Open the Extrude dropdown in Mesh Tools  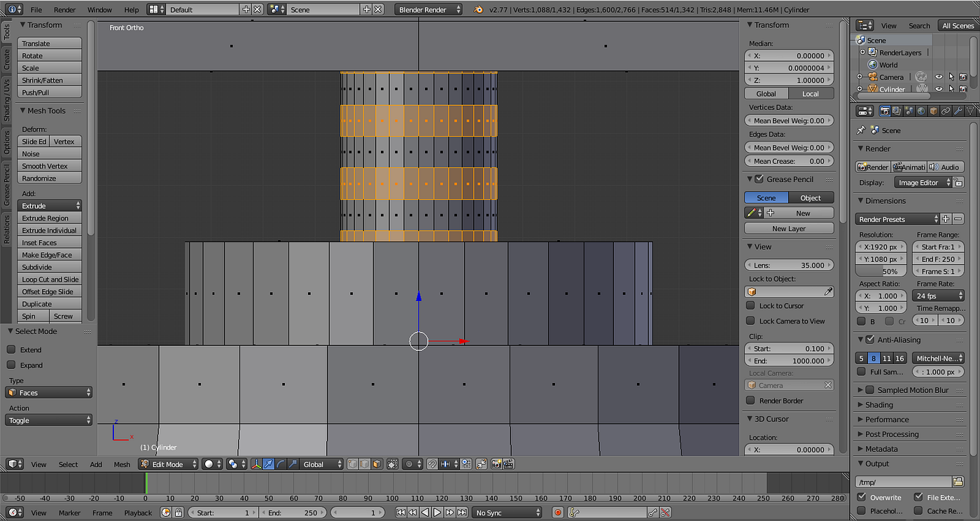click(x=50, y=206)
